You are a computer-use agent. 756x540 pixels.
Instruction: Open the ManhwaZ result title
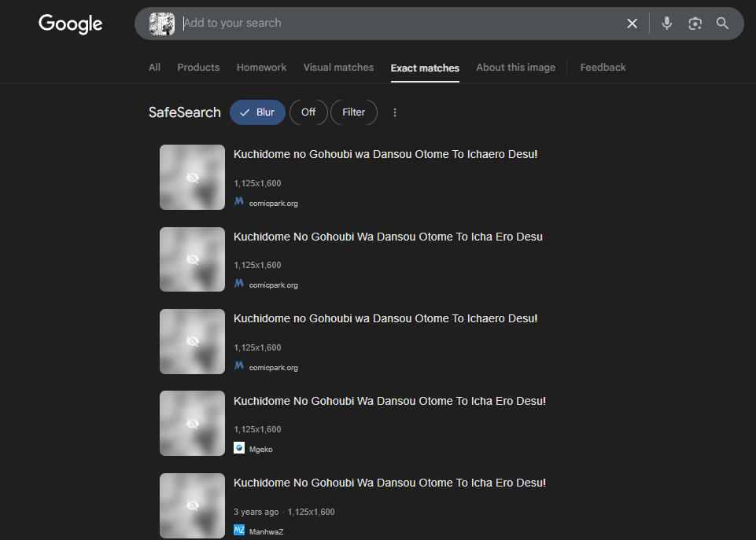pyautogui.click(x=389, y=483)
